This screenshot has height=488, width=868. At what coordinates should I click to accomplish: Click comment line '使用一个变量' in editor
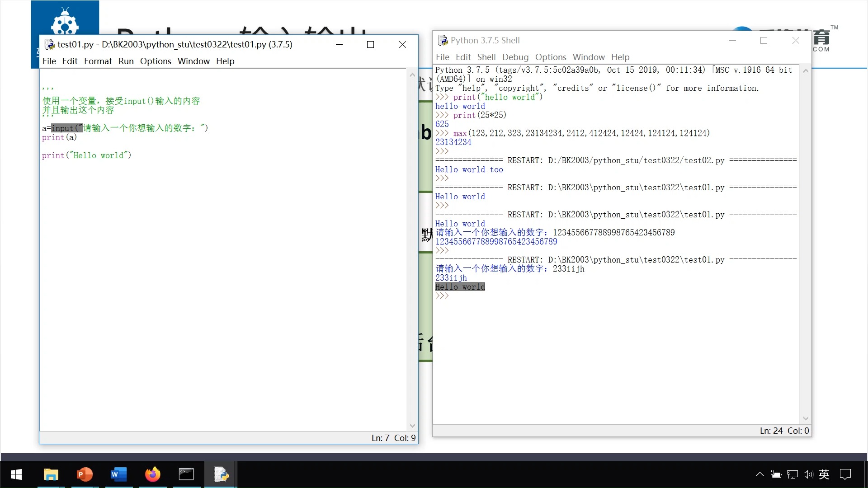(x=121, y=101)
